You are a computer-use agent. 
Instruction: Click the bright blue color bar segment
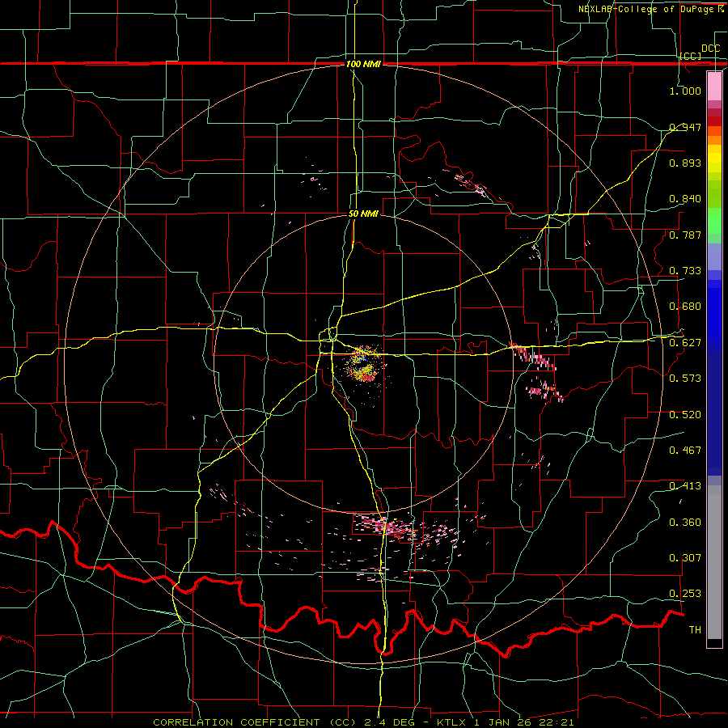[x=714, y=315]
